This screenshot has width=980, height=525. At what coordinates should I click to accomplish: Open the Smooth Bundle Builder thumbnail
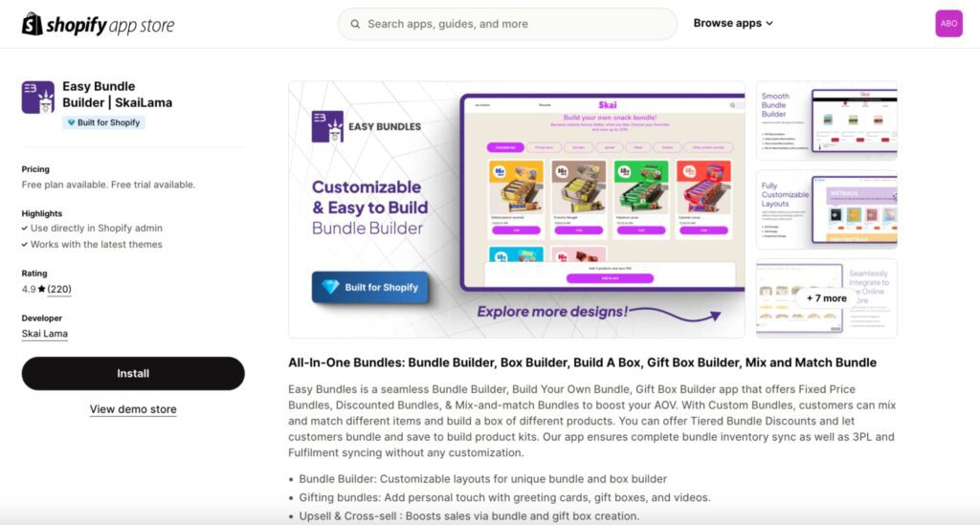click(827, 121)
